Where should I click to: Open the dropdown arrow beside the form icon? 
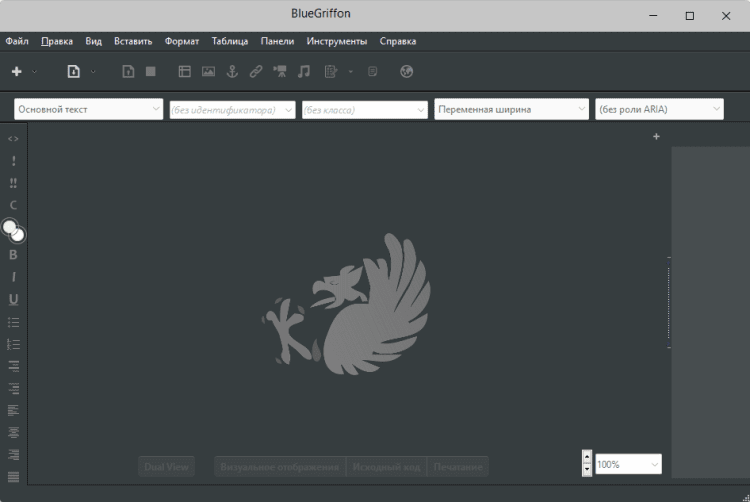pyautogui.click(x=351, y=72)
